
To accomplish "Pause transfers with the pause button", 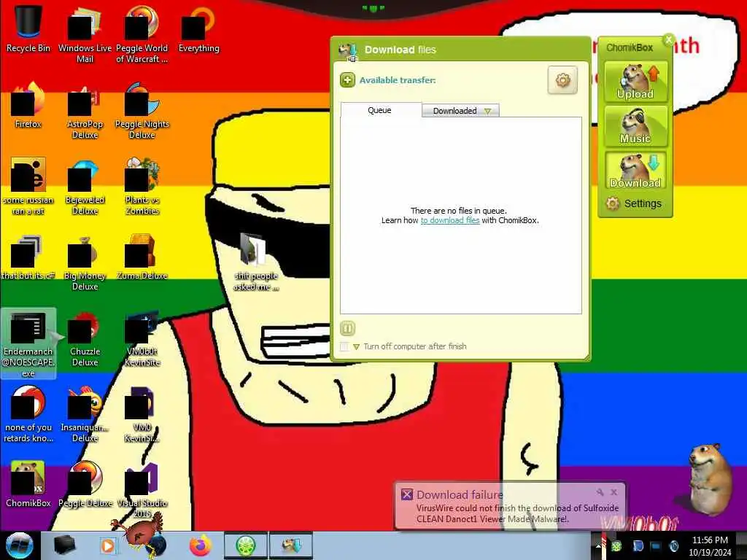I will coord(347,328).
